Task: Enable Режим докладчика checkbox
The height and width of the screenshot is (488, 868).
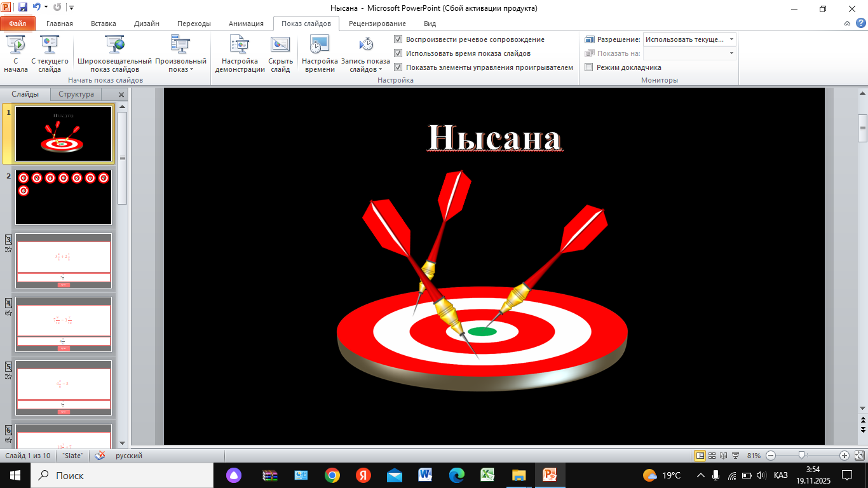Action: [x=589, y=67]
